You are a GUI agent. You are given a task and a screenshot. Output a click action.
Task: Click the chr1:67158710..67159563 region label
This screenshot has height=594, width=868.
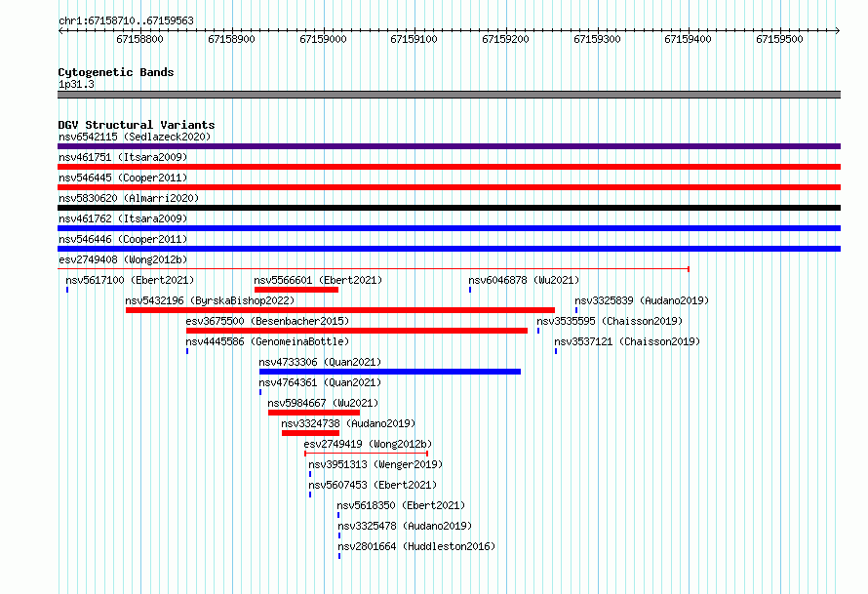pos(126,21)
